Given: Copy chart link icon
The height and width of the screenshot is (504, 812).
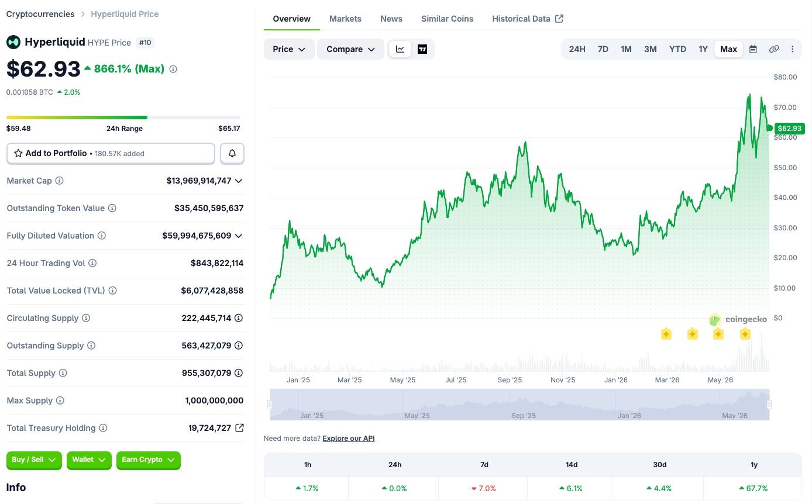Looking at the screenshot, I should point(774,49).
